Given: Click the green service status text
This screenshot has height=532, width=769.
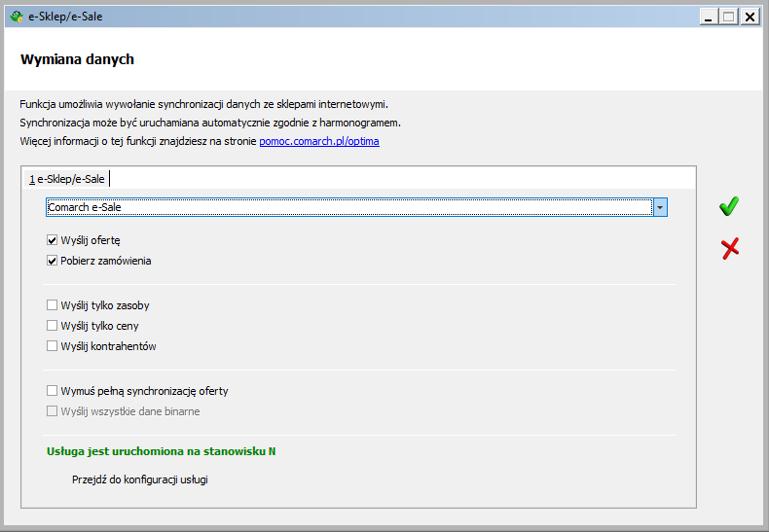Looking at the screenshot, I should [161, 451].
